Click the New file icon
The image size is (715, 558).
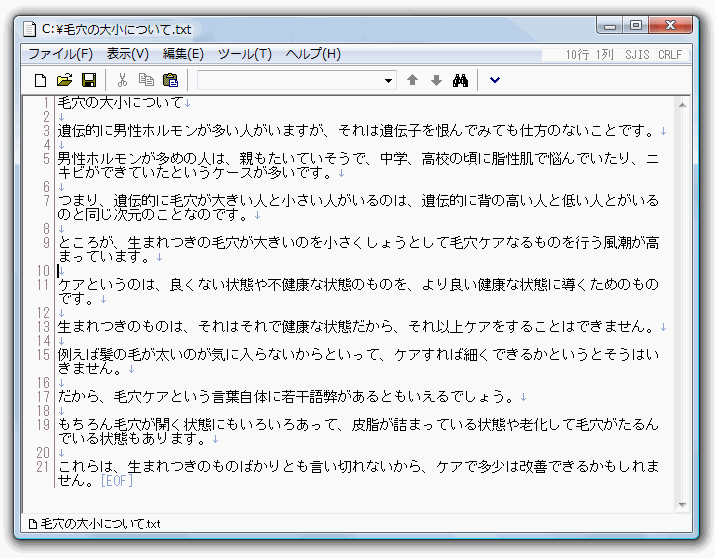[41, 80]
